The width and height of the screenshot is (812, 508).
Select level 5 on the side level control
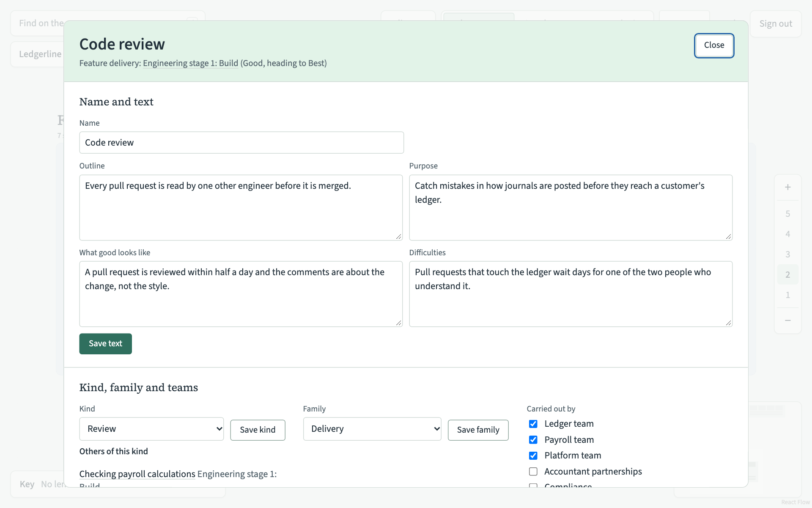coord(787,214)
